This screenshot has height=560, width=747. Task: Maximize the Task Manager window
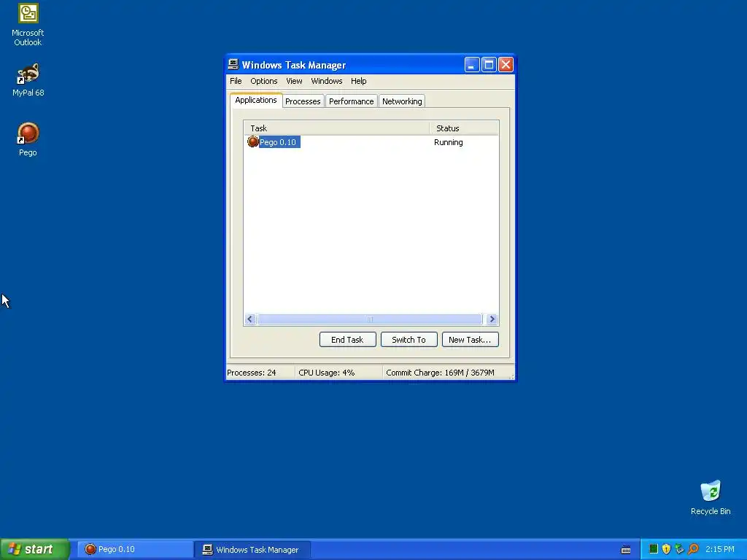[x=489, y=64]
